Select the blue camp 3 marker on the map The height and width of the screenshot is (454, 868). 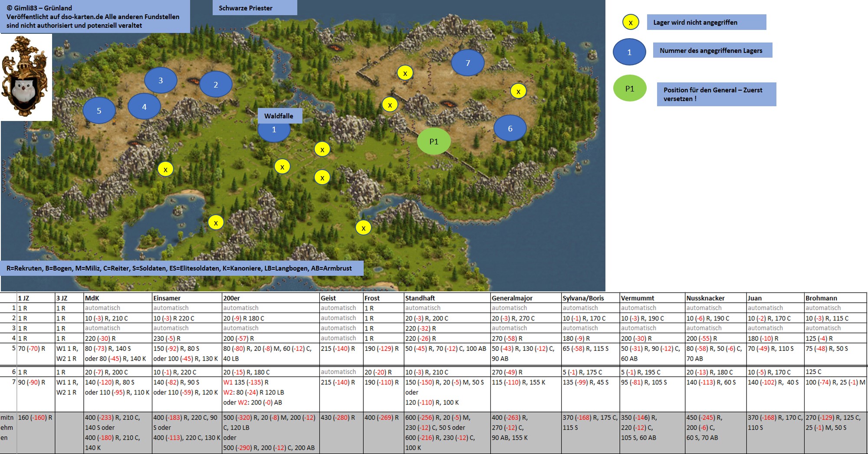pyautogui.click(x=161, y=80)
